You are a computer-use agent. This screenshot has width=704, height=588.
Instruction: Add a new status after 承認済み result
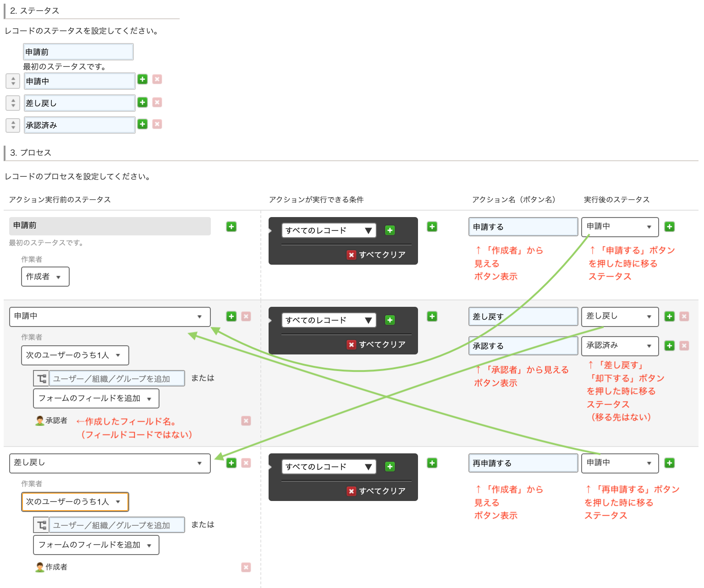click(x=669, y=346)
